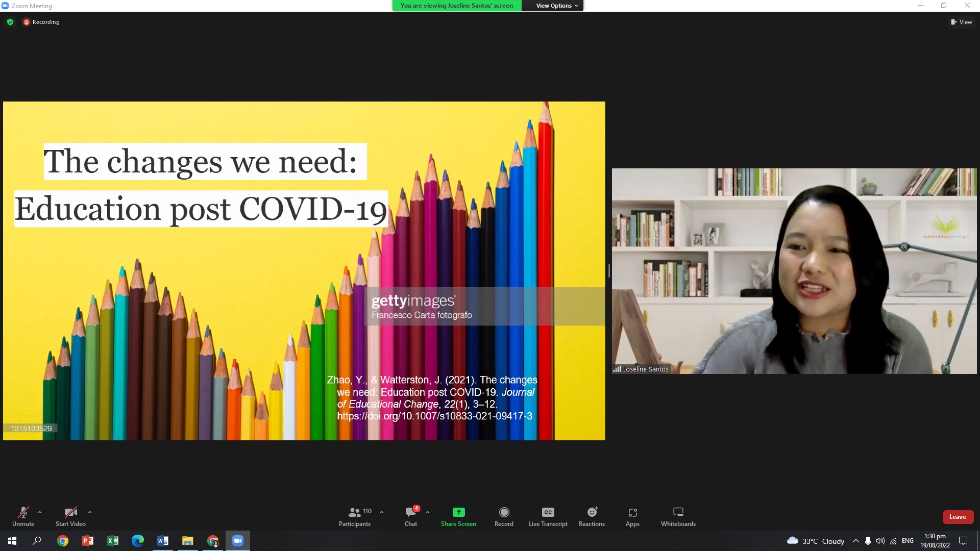This screenshot has height=551, width=980.
Task: Click the green encryption shield icon
Action: pos(10,22)
